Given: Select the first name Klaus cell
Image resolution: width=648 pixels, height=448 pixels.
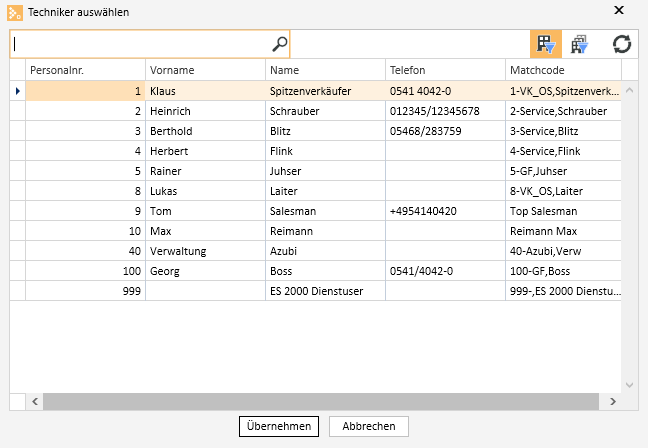Looking at the screenshot, I should (x=205, y=91).
